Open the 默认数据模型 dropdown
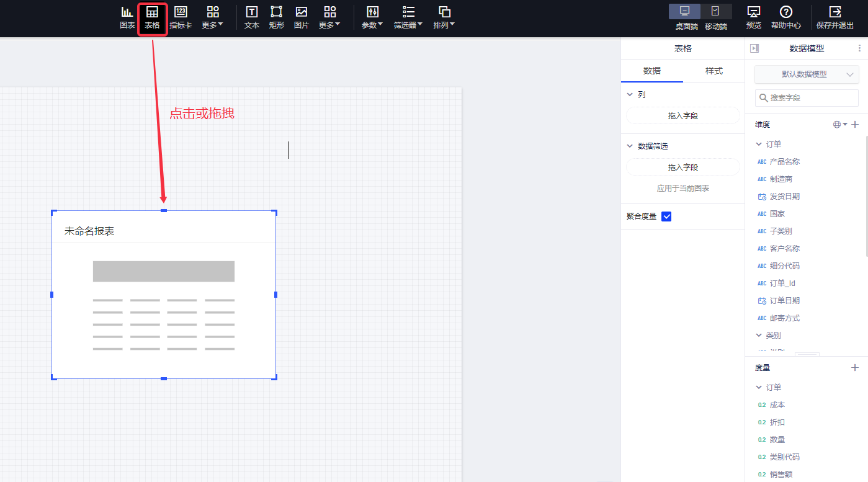868x482 pixels. pyautogui.click(x=807, y=74)
